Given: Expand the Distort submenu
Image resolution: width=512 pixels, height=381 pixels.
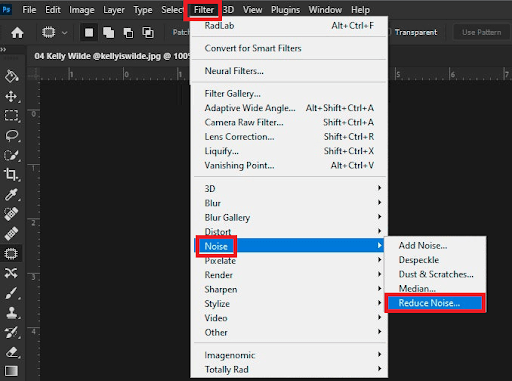Looking at the screenshot, I should 289,231.
